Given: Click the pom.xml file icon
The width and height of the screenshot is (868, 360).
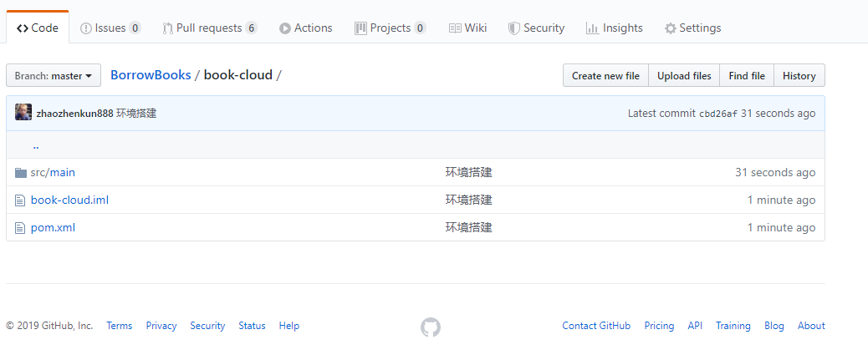Looking at the screenshot, I should click(x=20, y=228).
